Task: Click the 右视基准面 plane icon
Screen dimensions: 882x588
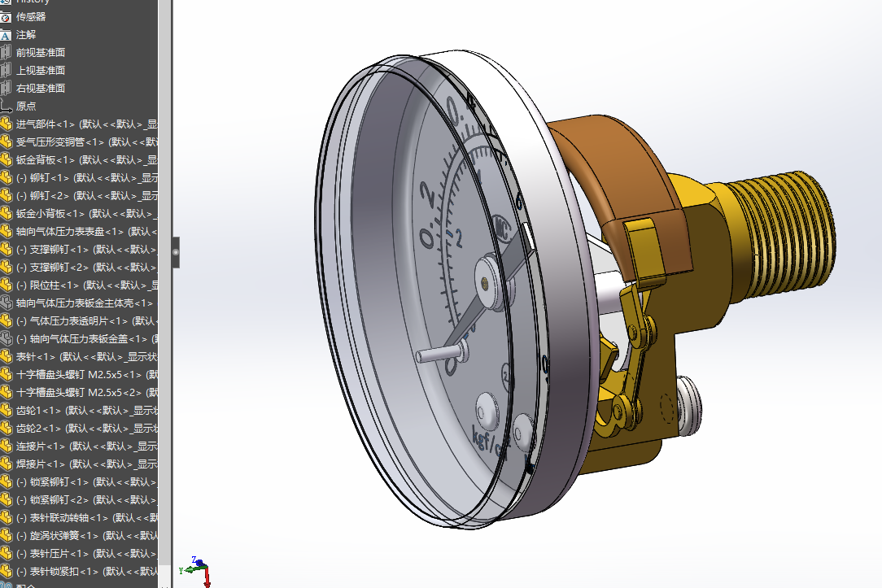Action: click(x=6, y=89)
